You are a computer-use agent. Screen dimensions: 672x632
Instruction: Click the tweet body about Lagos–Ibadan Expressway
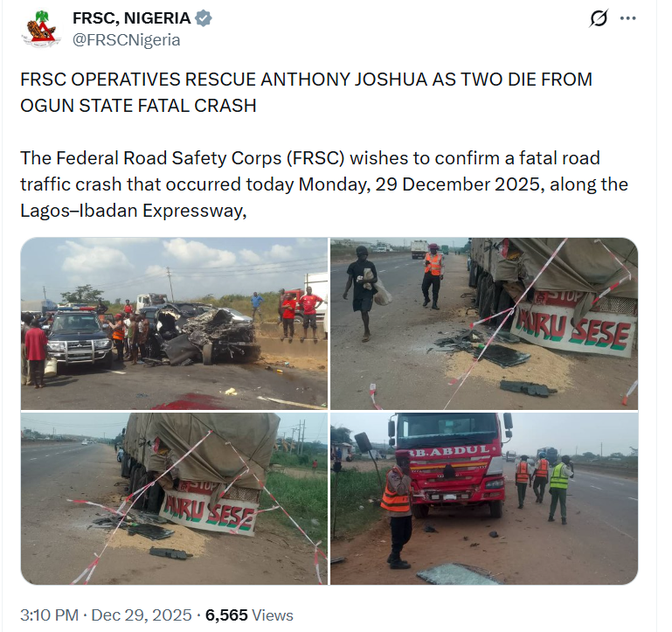(324, 184)
